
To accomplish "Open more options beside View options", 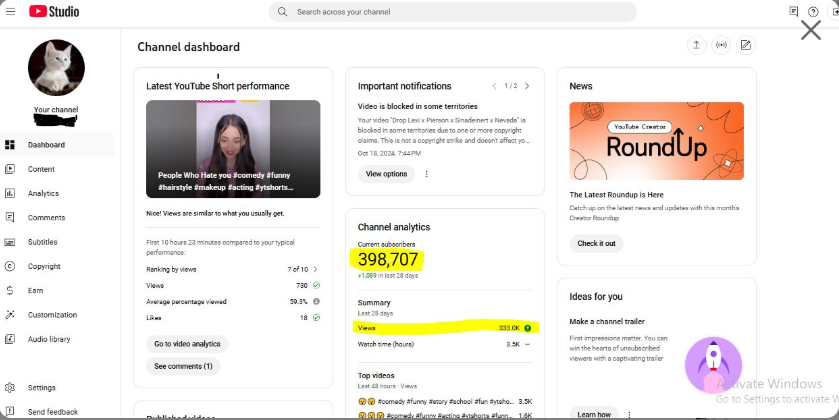I will click(426, 174).
